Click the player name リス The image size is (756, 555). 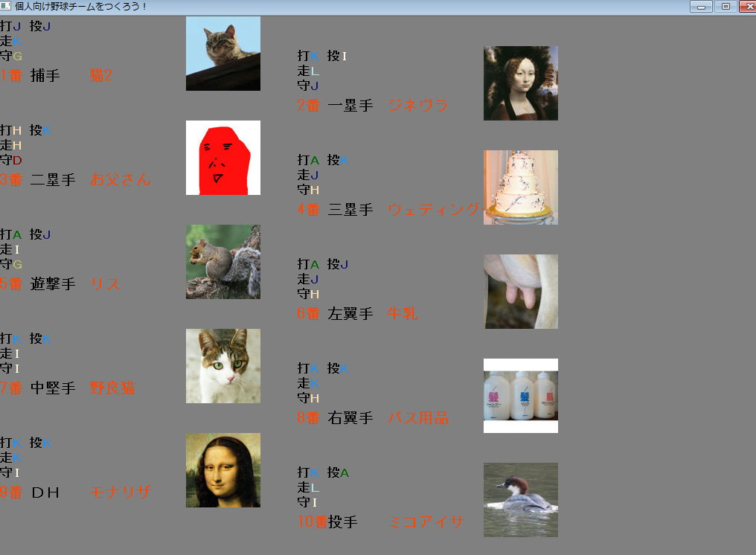105,284
